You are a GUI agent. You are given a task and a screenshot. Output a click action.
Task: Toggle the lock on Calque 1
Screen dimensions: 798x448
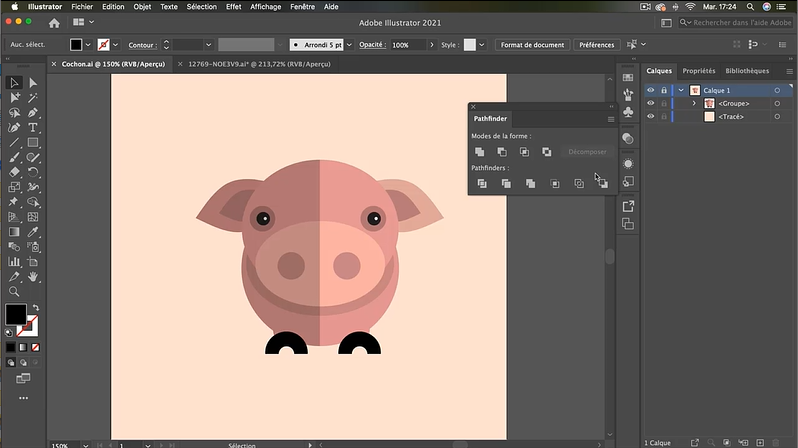[663, 90]
